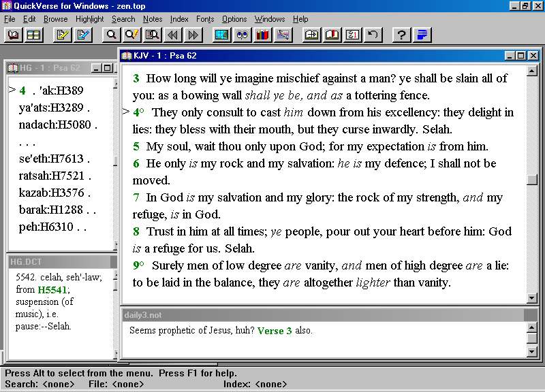This screenshot has width=545, height=392.
Task: Open the Windows menu
Action: coord(269,19)
